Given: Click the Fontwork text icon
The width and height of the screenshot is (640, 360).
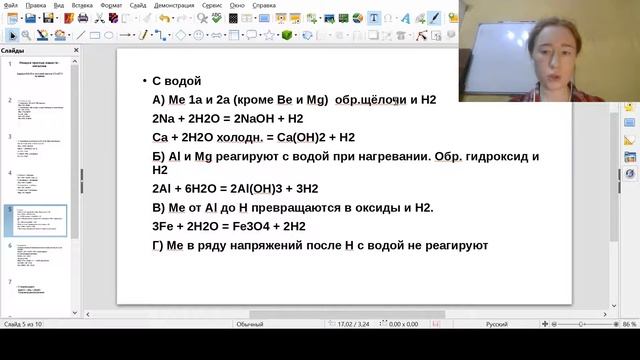Looking at the screenshot, I should (405, 18).
